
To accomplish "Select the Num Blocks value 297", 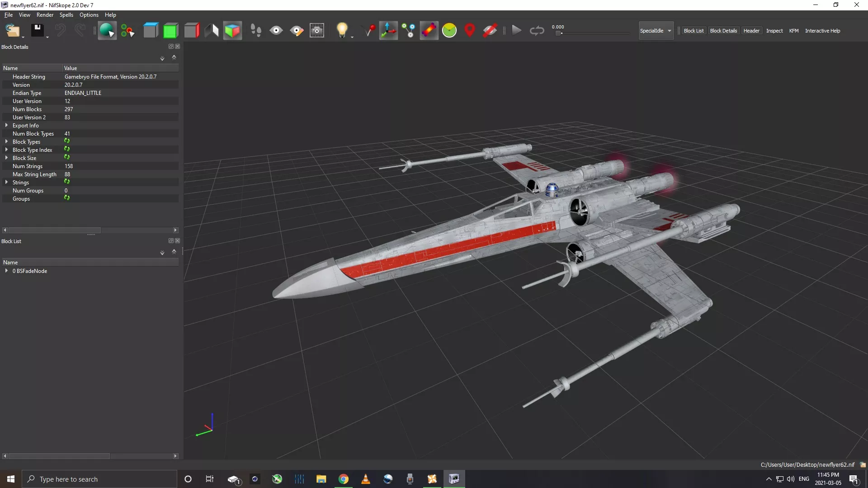I will 69,109.
